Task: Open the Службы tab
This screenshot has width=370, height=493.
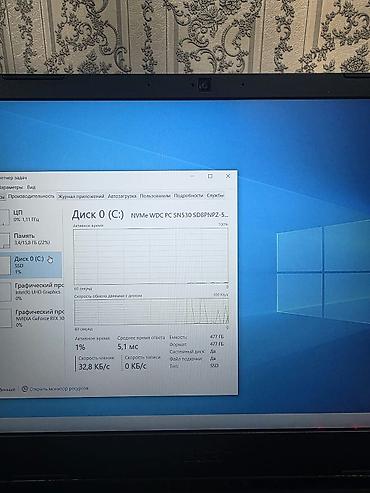Action: pyautogui.click(x=215, y=195)
